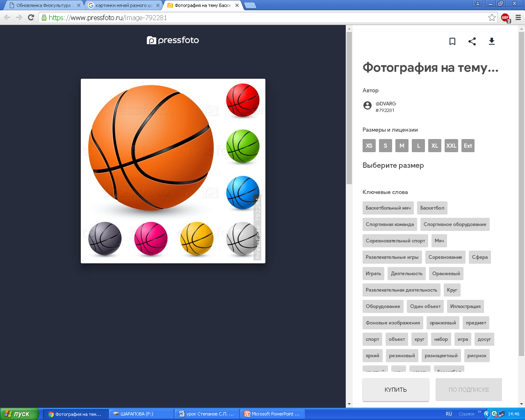Click the 'досуг' keyword tag
The width and height of the screenshot is (525, 420).
tap(484, 339)
